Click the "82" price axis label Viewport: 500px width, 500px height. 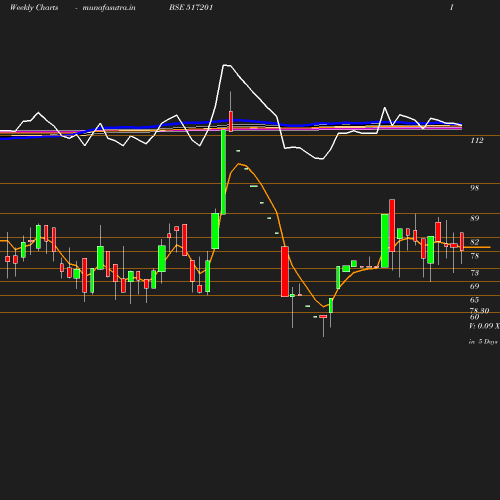coord(474,242)
